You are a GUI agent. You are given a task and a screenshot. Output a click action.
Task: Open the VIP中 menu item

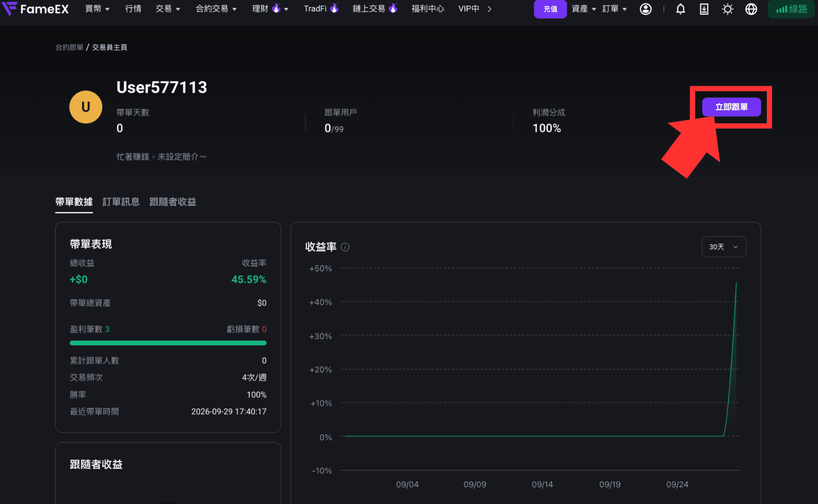click(469, 9)
